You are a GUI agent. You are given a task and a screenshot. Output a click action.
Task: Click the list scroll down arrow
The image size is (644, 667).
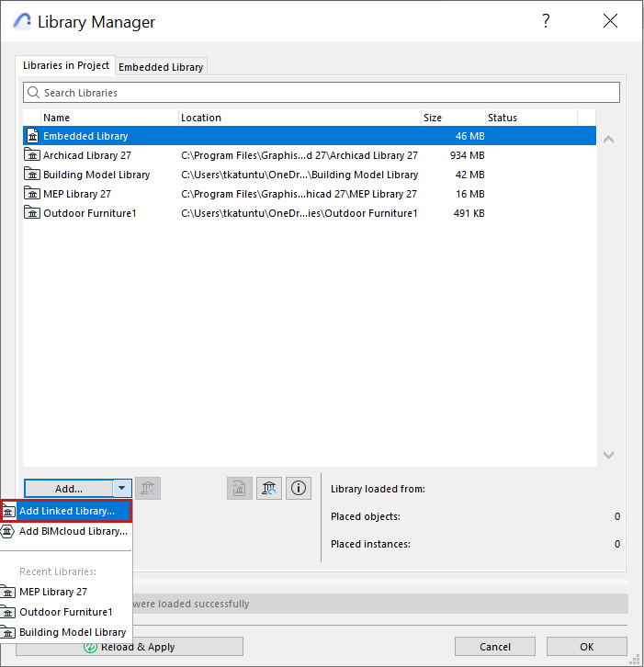(x=609, y=455)
